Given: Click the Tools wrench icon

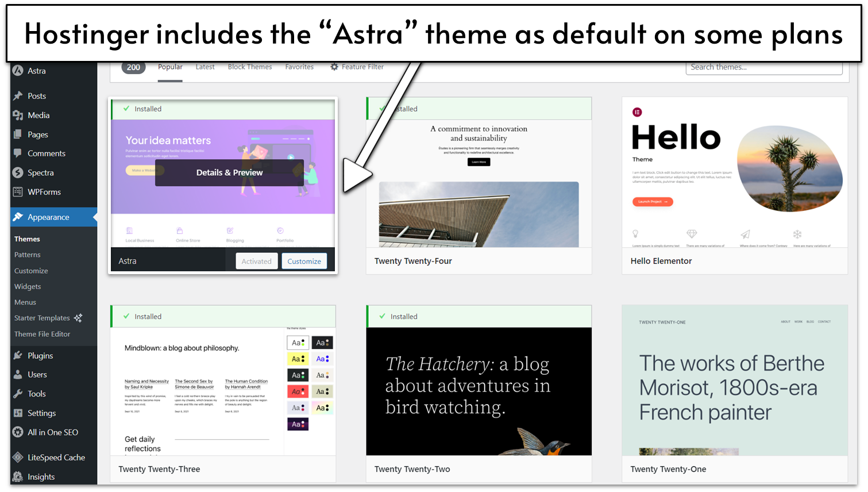Looking at the screenshot, I should [x=18, y=394].
